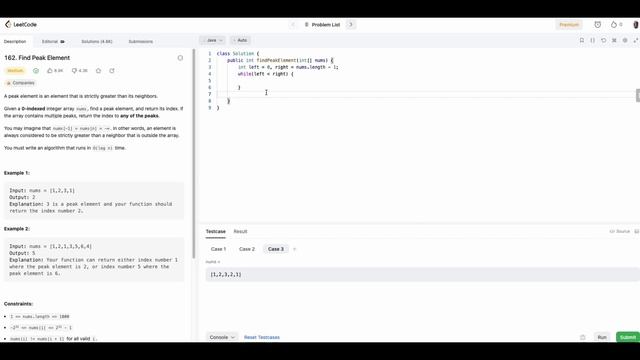Click the text "162. Find Peak Element"
The height and width of the screenshot is (360, 640).
click(x=37, y=58)
